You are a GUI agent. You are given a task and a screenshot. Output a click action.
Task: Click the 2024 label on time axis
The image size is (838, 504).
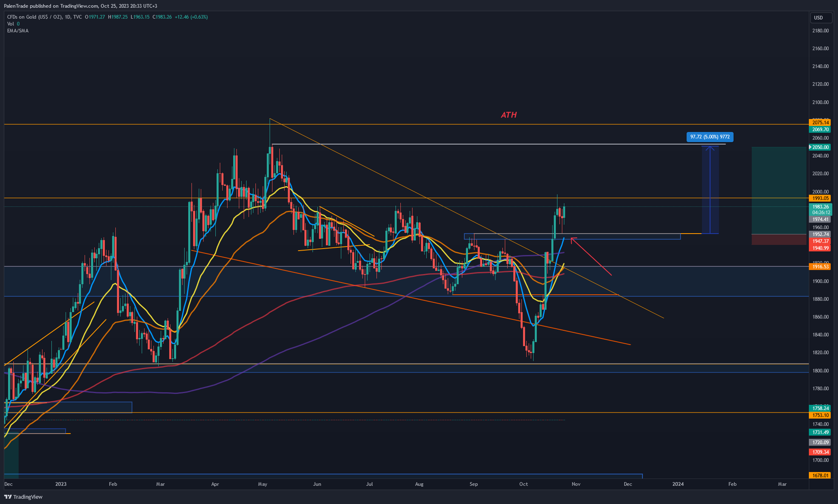click(x=678, y=484)
